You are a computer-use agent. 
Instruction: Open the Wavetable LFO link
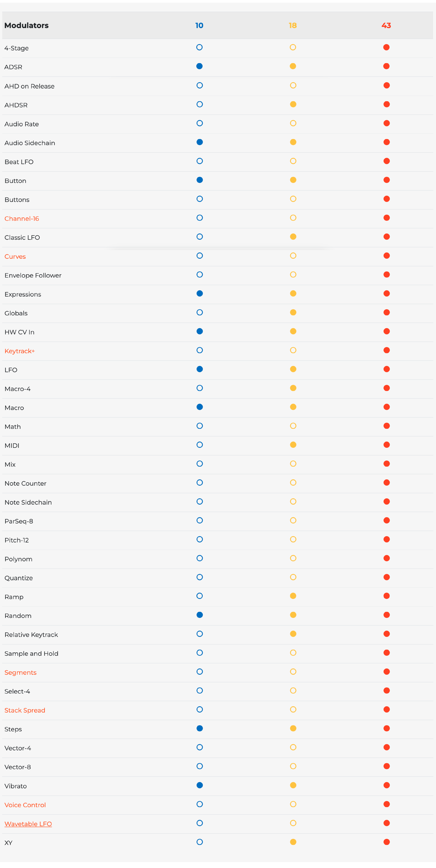28,824
